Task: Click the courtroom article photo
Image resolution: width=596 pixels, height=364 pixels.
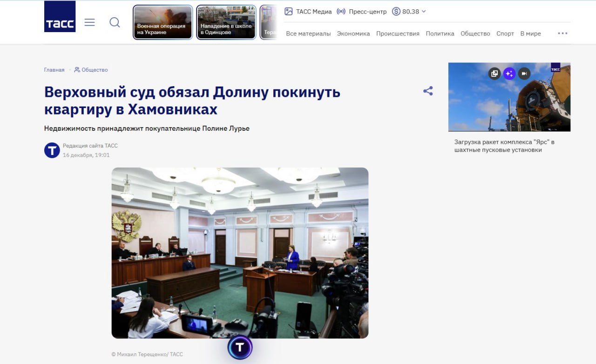Action: pyautogui.click(x=240, y=253)
